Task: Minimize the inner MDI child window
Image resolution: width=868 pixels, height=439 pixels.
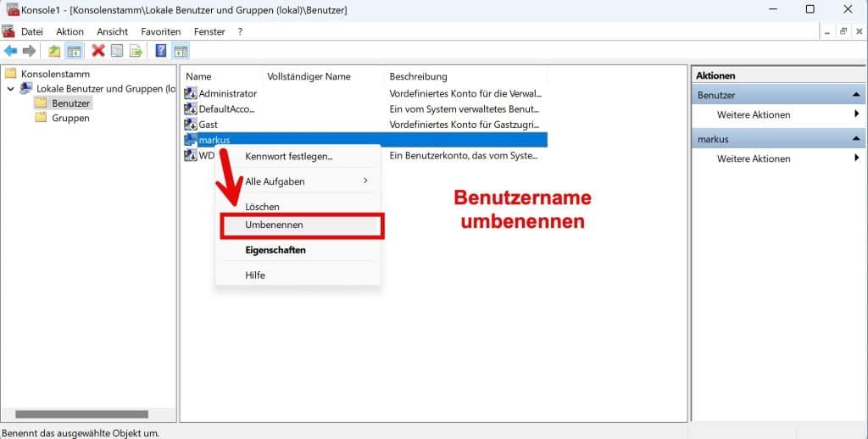Action: pyautogui.click(x=827, y=31)
